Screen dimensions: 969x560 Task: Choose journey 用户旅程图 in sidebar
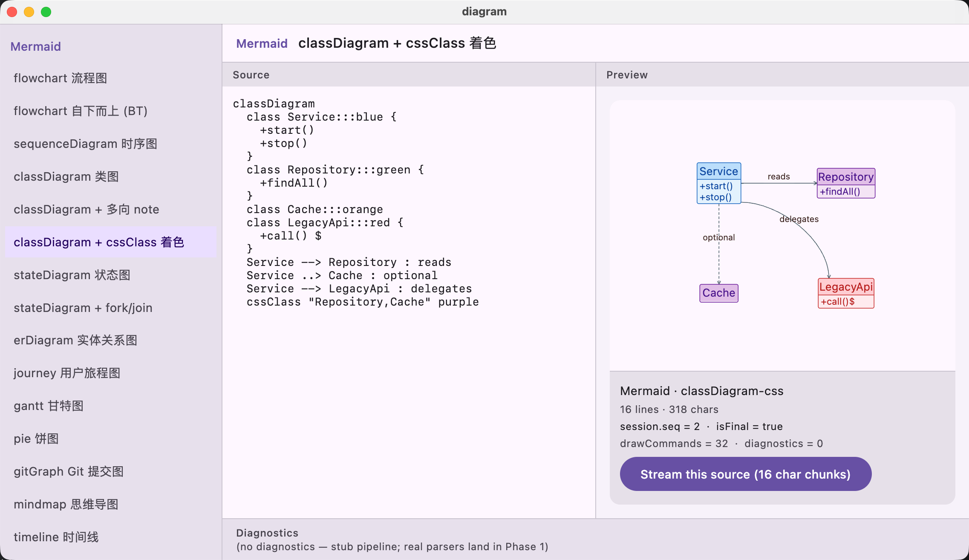coord(110,373)
